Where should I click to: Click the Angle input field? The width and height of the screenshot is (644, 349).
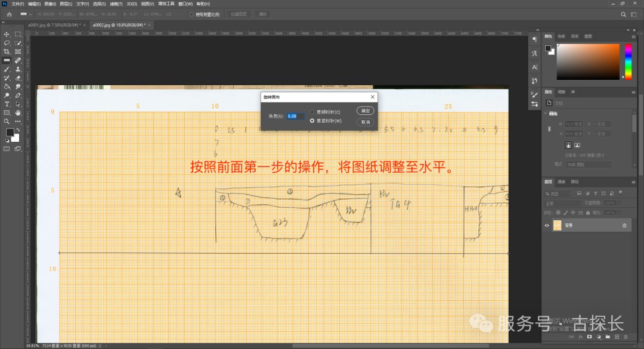295,116
